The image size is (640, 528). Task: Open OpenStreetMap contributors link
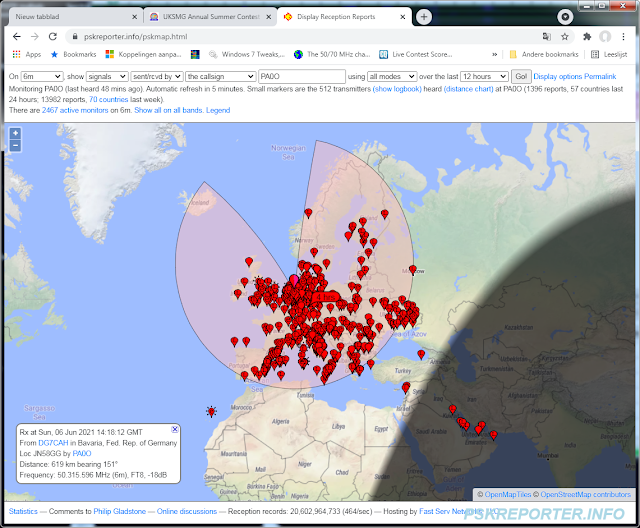click(x=586, y=495)
